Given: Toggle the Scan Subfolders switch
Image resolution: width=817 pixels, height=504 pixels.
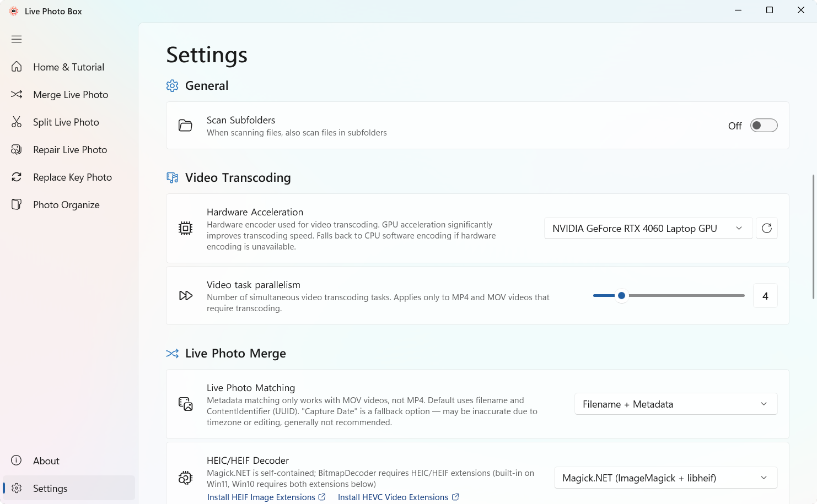Looking at the screenshot, I should click(764, 126).
